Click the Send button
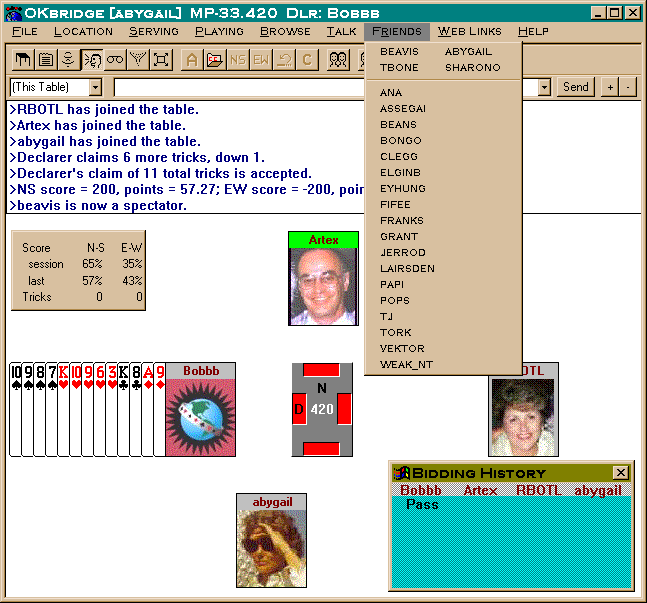The height and width of the screenshot is (603, 647). coord(576,87)
